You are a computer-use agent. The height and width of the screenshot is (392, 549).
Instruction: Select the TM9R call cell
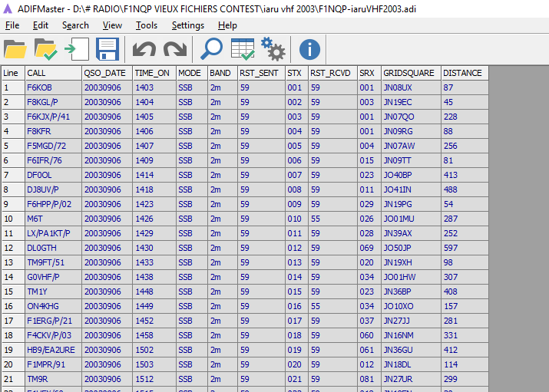[x=53, y=379]
